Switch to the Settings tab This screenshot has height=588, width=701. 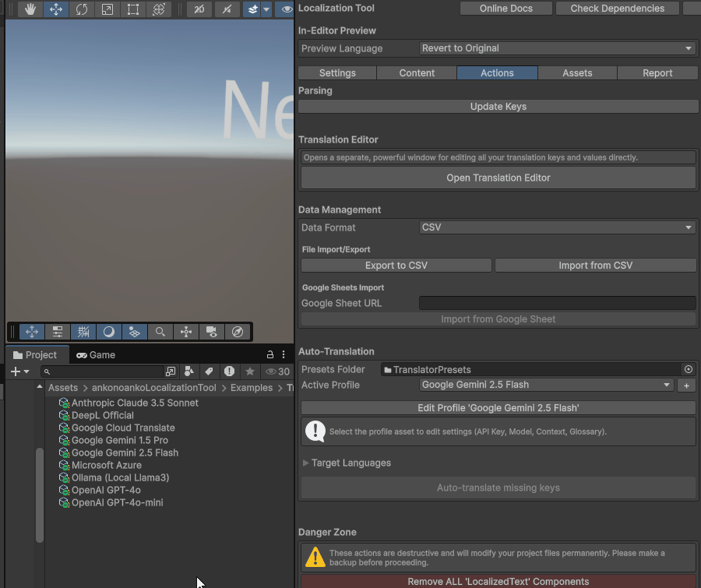point(336,72)
